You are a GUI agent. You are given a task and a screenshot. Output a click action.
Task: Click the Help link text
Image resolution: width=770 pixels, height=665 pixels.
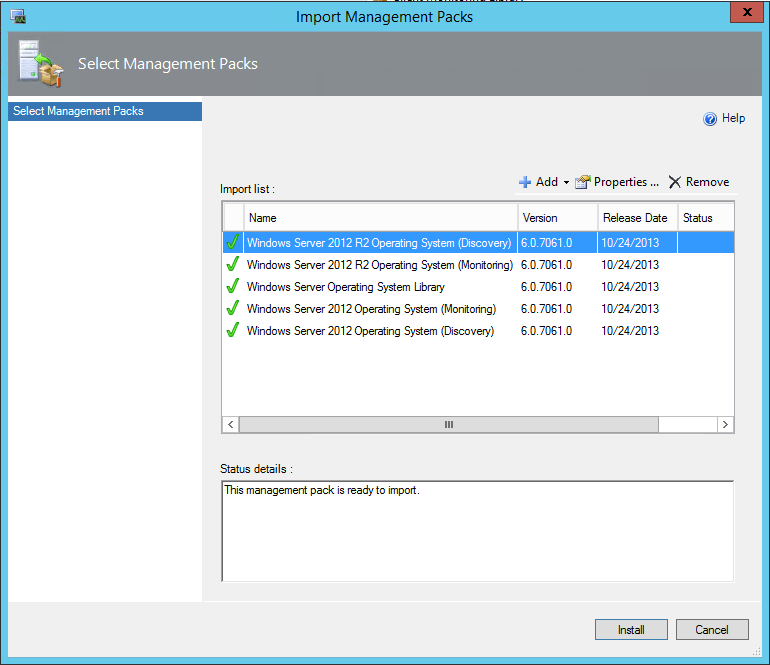(733, 118)
